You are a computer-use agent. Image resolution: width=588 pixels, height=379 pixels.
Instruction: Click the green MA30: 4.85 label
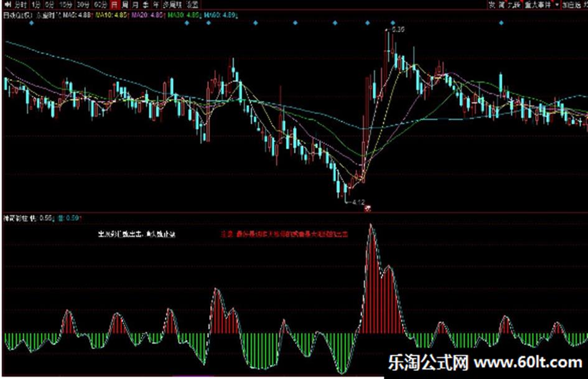pos(184,16)
